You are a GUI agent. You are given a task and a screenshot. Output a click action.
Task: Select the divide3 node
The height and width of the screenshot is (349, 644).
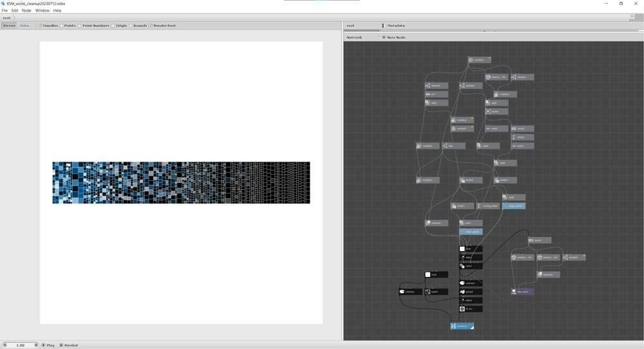pyautogui.click(x=471, y=181)
